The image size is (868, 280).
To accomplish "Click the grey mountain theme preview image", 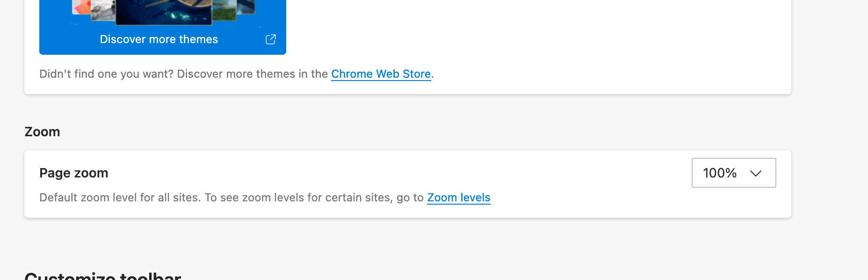I will pos(103,10).
